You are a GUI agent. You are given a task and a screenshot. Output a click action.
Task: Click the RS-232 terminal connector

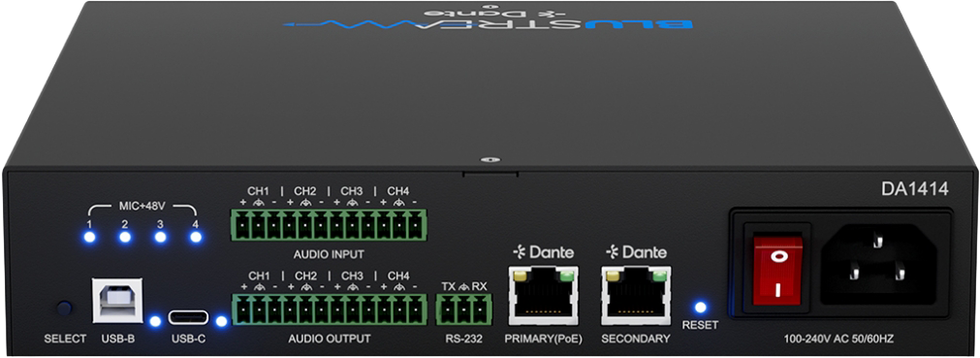pyautogui.click(x=463, y=309)
